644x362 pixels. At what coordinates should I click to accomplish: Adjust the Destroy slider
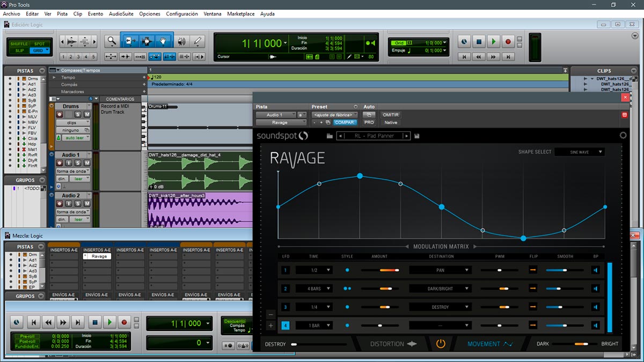coord(319,344)
